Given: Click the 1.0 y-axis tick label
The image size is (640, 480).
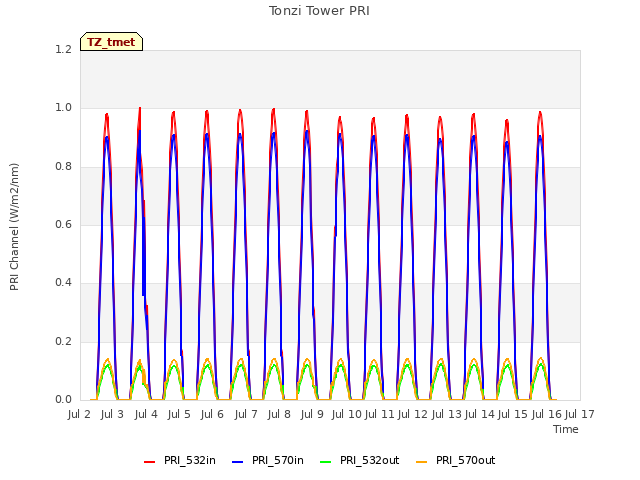Looking at the screenshot, I should click(x=63, y=108).
